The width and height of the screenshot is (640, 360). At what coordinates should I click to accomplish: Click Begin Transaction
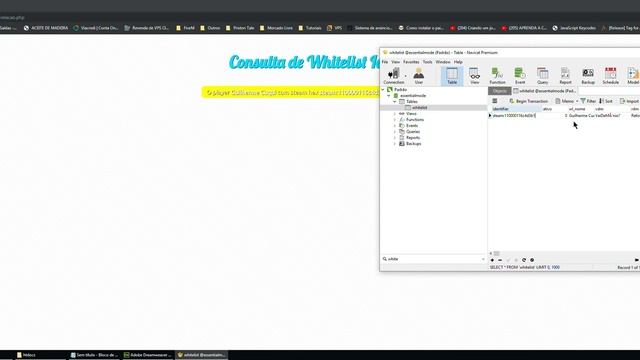click(x=529, y=101)
